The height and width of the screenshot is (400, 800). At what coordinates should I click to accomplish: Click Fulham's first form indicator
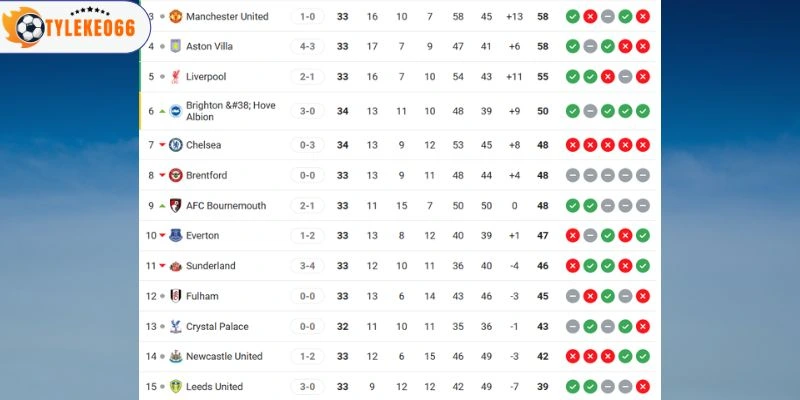[x=573, y=297]
